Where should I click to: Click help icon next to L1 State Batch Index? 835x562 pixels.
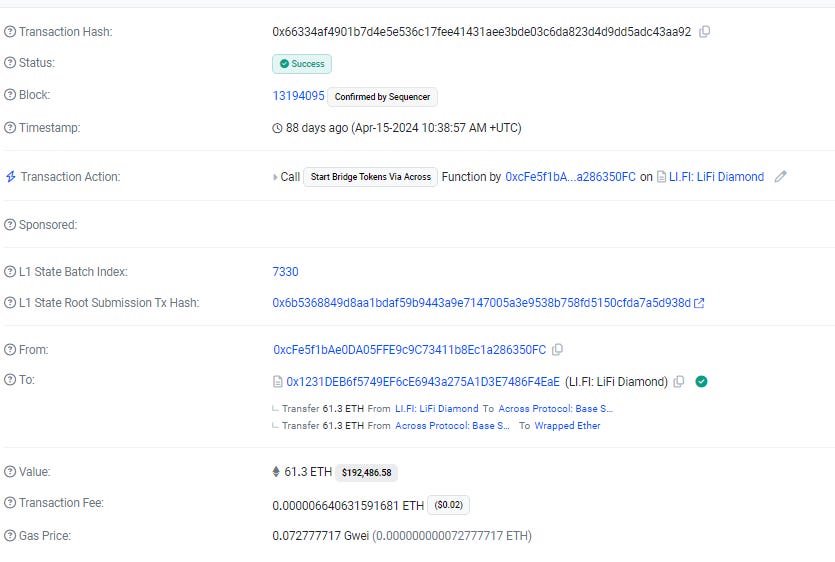[x=10, y=271]
